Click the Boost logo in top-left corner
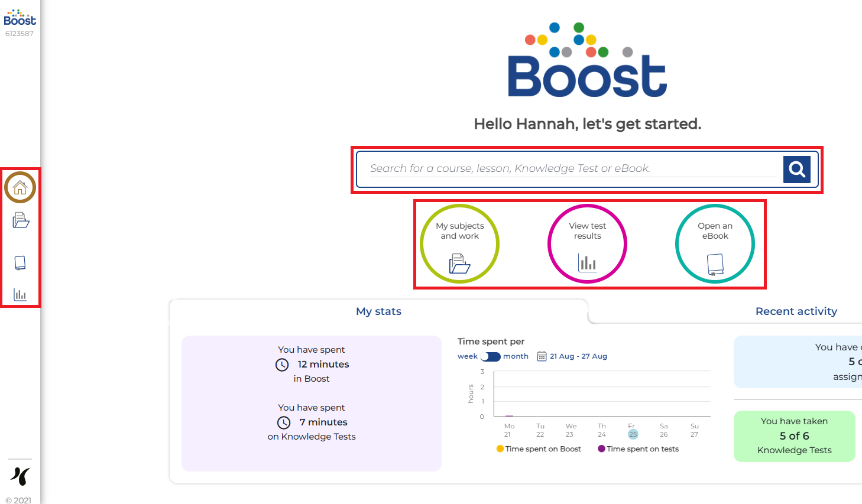This screenshot has height=504, width=862. (20, 18)
